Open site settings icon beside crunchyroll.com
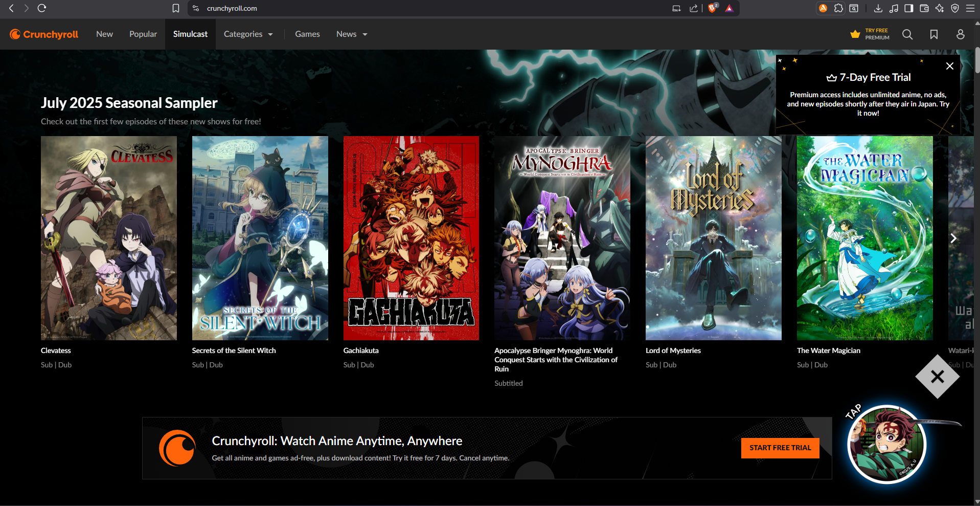The height and width of the screenshot is (506, 980). click(196, 8)
